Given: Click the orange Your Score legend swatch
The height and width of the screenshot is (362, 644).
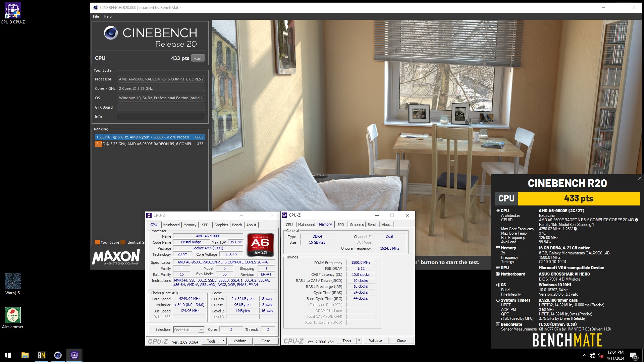Looking at the screenshot, I should tap(97, 242).
